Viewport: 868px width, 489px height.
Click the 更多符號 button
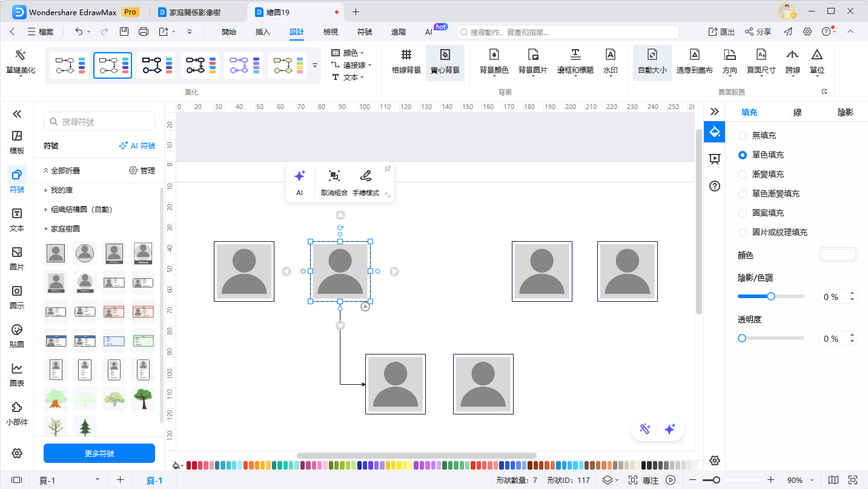coord(99,453)
